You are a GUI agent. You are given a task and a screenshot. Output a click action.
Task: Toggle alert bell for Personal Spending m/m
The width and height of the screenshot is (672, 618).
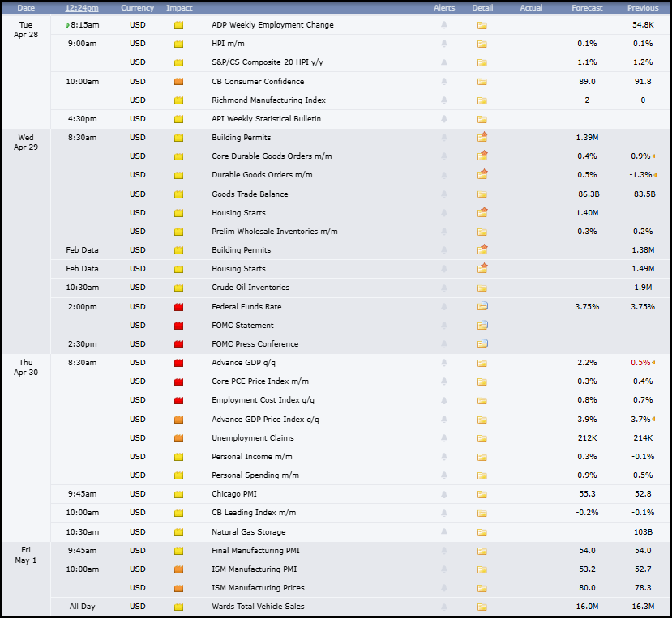pos(444,475)
